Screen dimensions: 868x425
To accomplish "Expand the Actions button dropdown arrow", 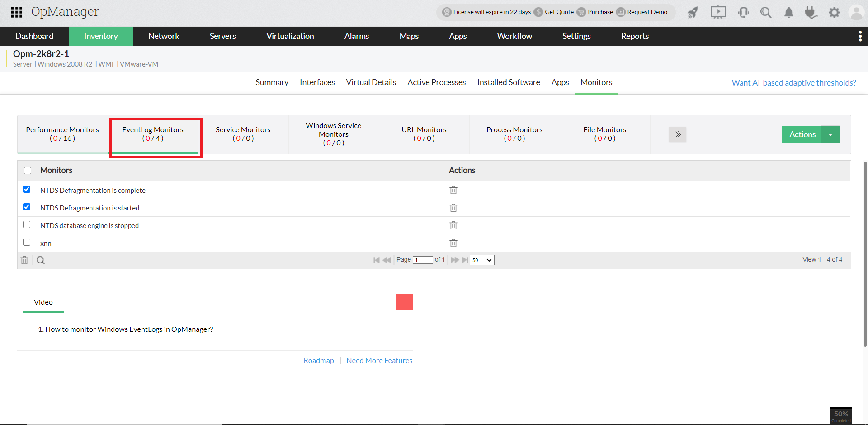I will coord(830,134).
